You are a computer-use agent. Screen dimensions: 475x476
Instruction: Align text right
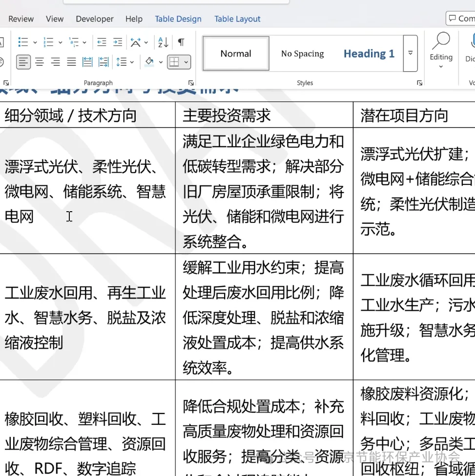coord(55,62)
